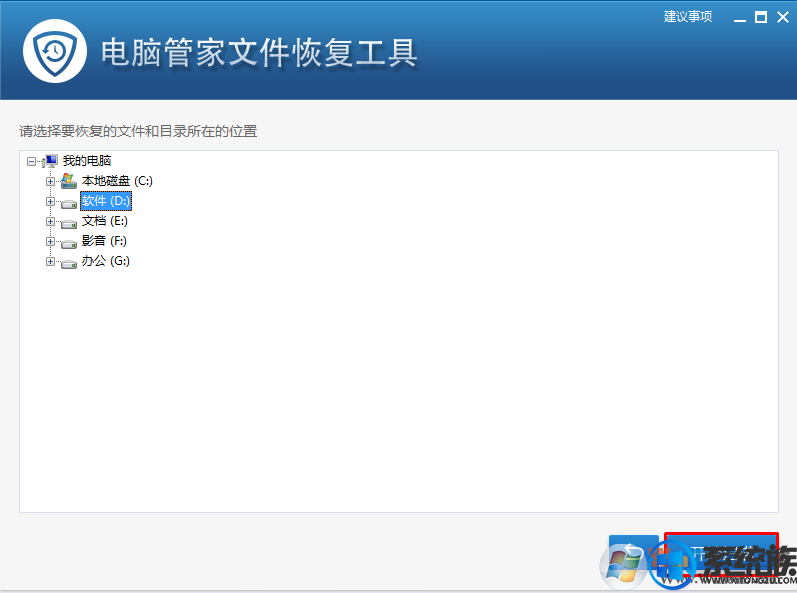Go back with the return arrow button

[633, 554]
